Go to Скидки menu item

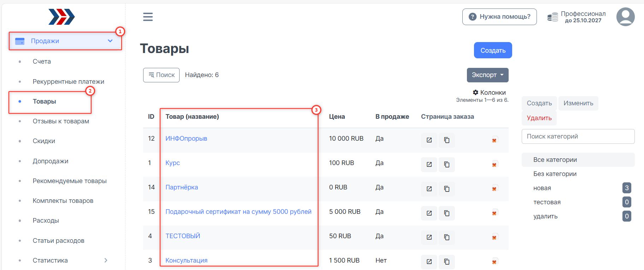tap(44, 141)
